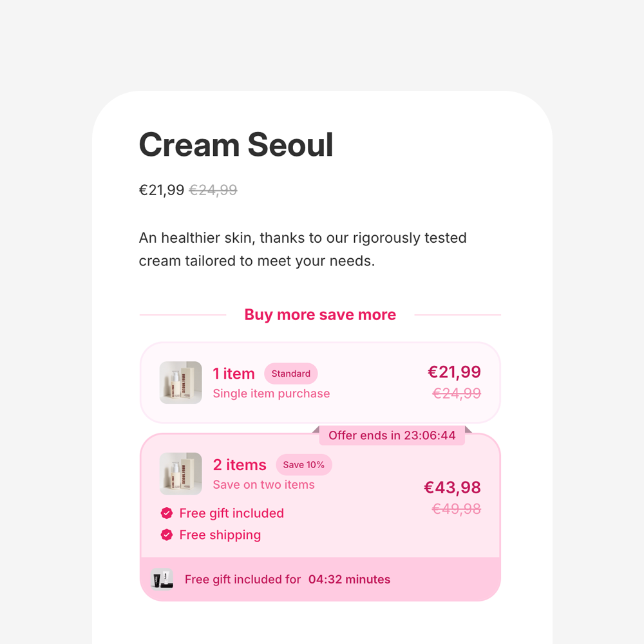
Task: Click the crossed-out €49,98 price
Action: click(x=456, y=509)
